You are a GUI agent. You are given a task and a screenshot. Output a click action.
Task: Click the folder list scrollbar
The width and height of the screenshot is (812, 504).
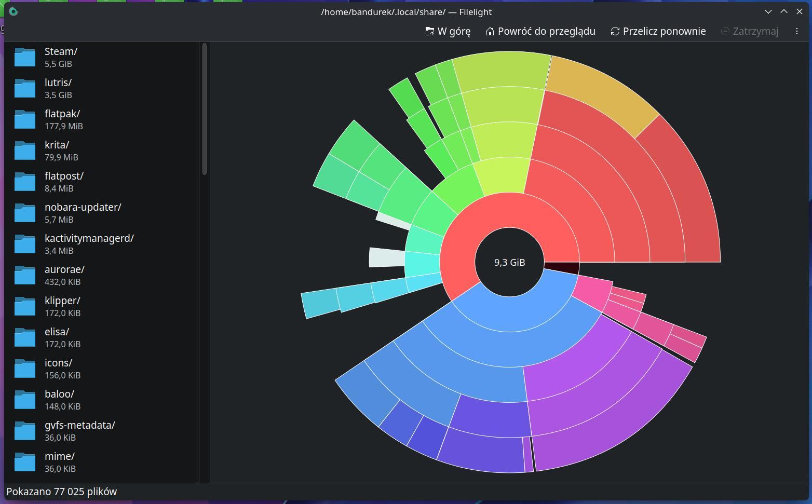pos(205,109)
